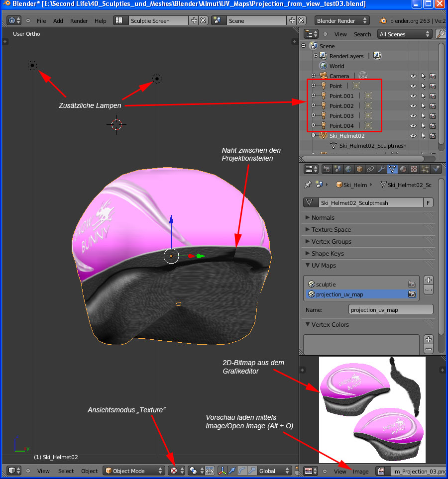Hide Point.002 lamp using its eye icon

tap(413, 106)
